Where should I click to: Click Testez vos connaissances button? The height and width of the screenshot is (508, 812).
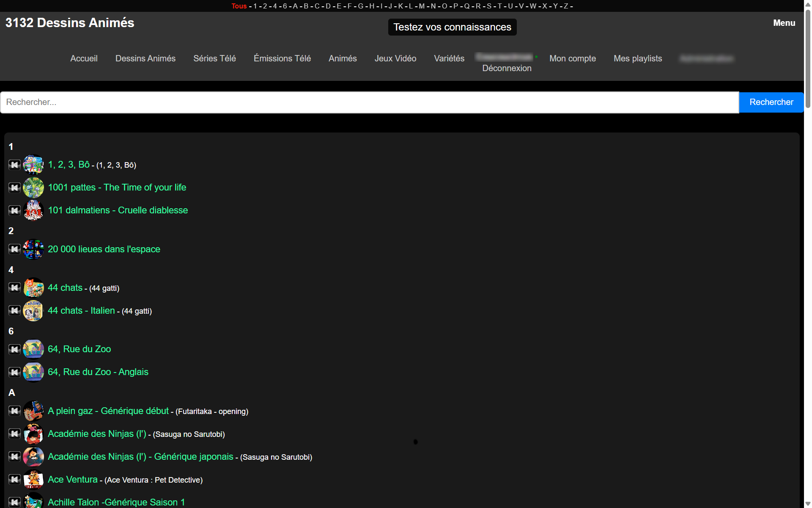pyautogui.click(x=452, y=27)
